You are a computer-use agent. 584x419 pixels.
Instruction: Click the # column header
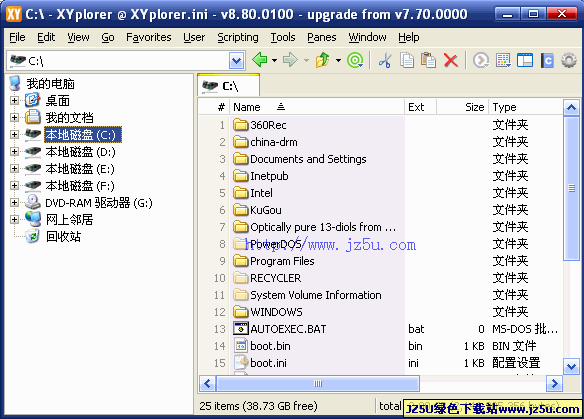215,107
